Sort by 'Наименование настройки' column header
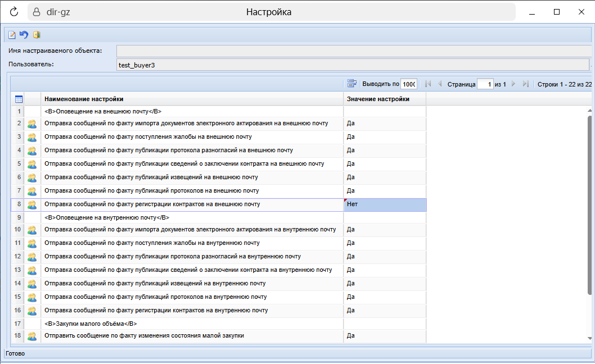This screenshot has height=364, width=595. pyautogui.click(x=191, y=99)
